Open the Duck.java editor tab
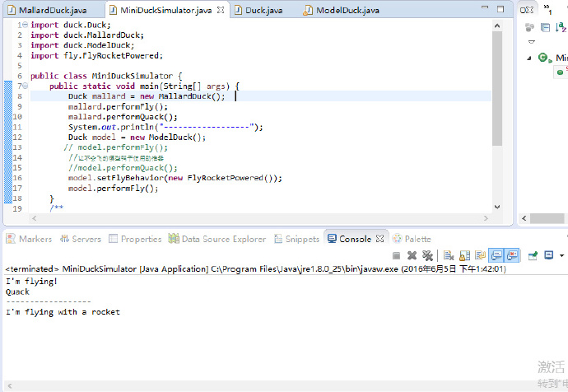Screen dimensions: 568x392 tap(258, 10)
